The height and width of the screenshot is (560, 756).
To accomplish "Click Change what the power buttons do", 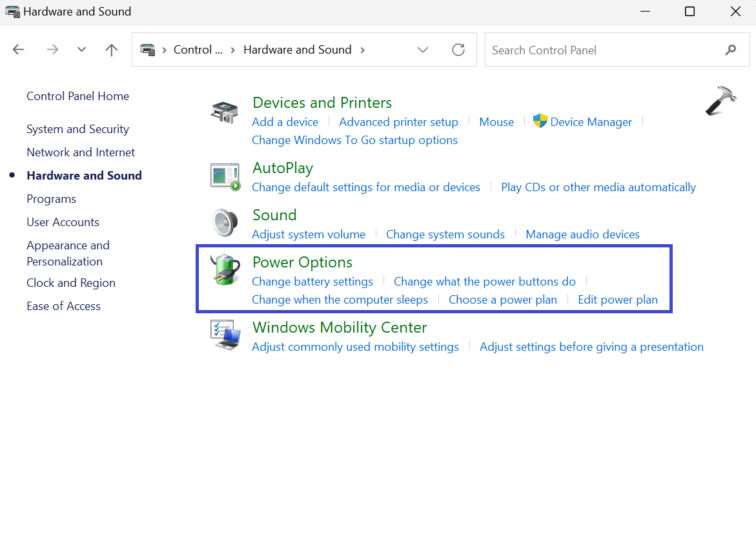I will 484,282.
